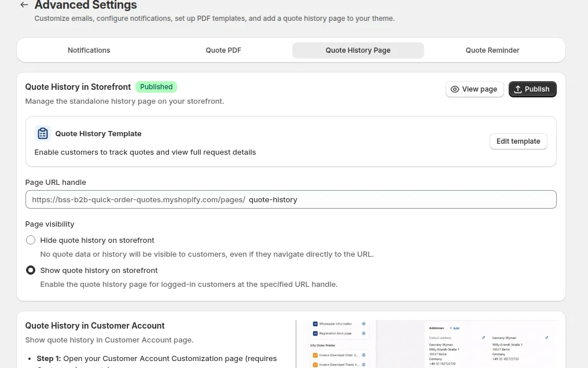Click the Page URL handle label
Viewport: 588px width, 368px height.
[x=56, y=182]
